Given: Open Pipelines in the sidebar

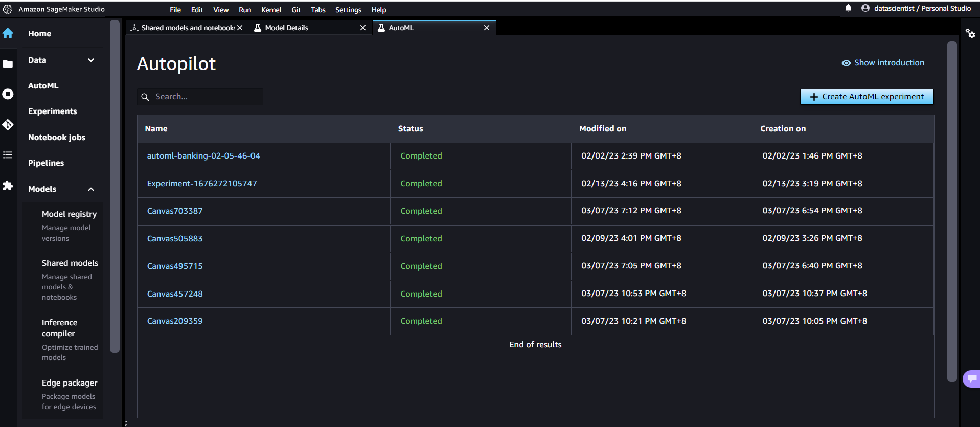Looking at the screenshot, I should point(46,163).
